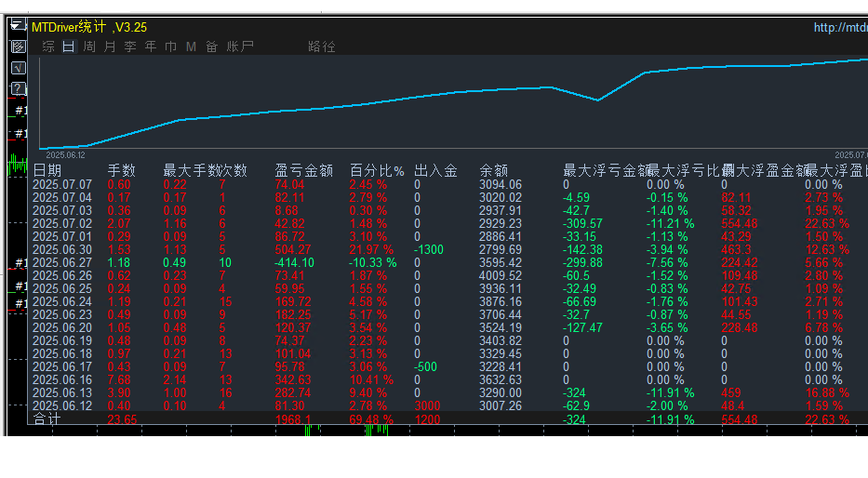Select the 2025.06.18 date cell

point(62,353)
